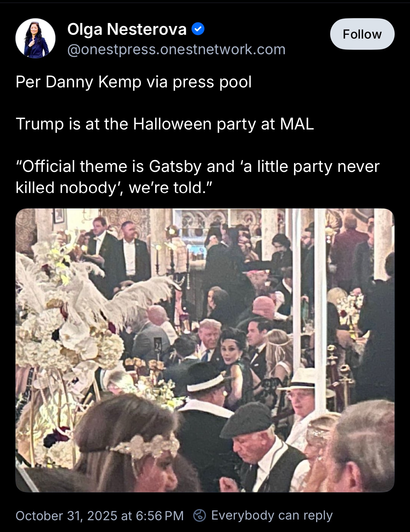Click the "6:56 PM" time text
This screenshot has height=532, width=410.
pyautogui.click(x=160, y=515)
